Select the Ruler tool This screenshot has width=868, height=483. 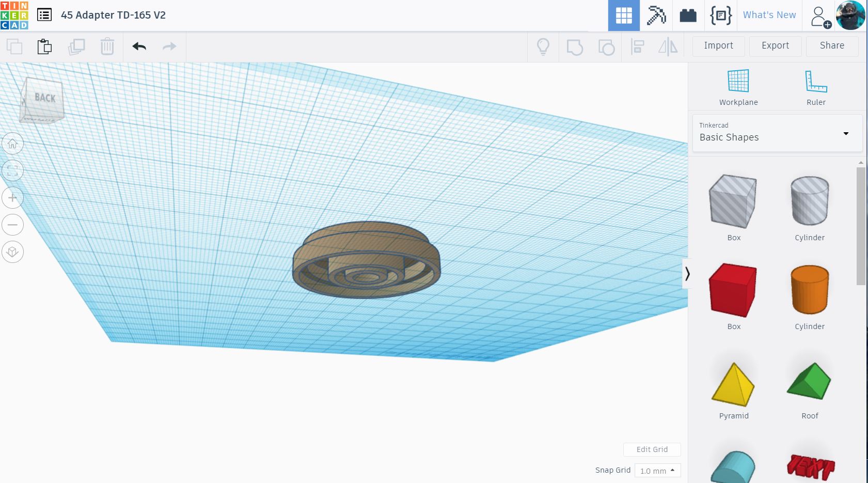click(816, 88)
